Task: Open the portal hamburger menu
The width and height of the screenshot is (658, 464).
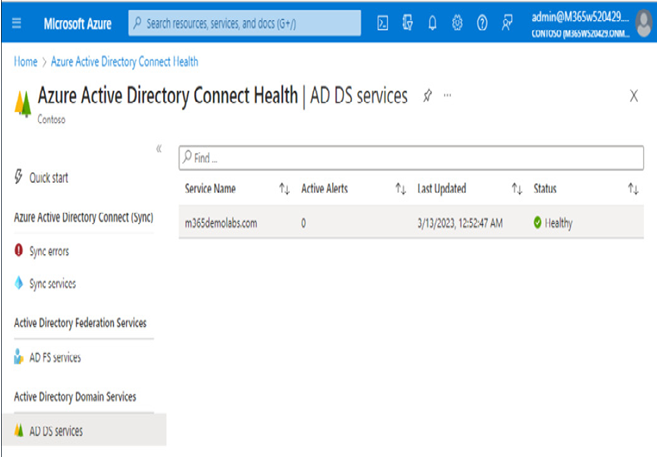Action: (x=16, y=23)
